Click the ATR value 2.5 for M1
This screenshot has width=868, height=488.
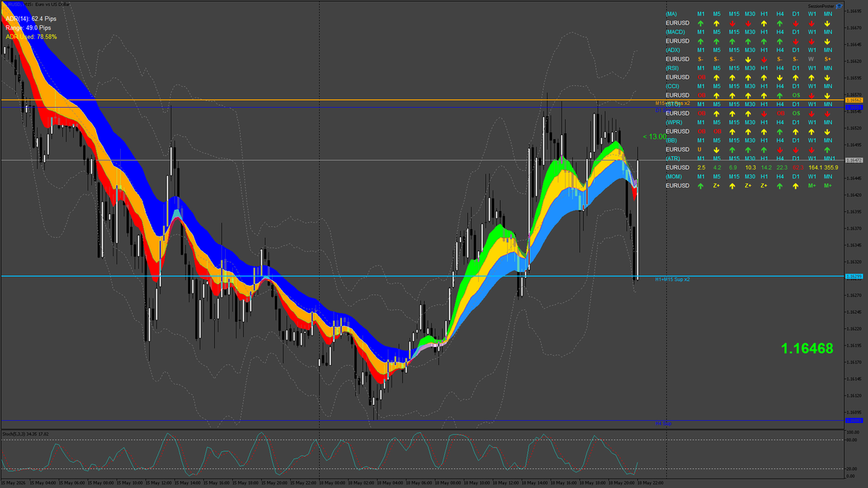pyautogui.click(x=702, y=168)
